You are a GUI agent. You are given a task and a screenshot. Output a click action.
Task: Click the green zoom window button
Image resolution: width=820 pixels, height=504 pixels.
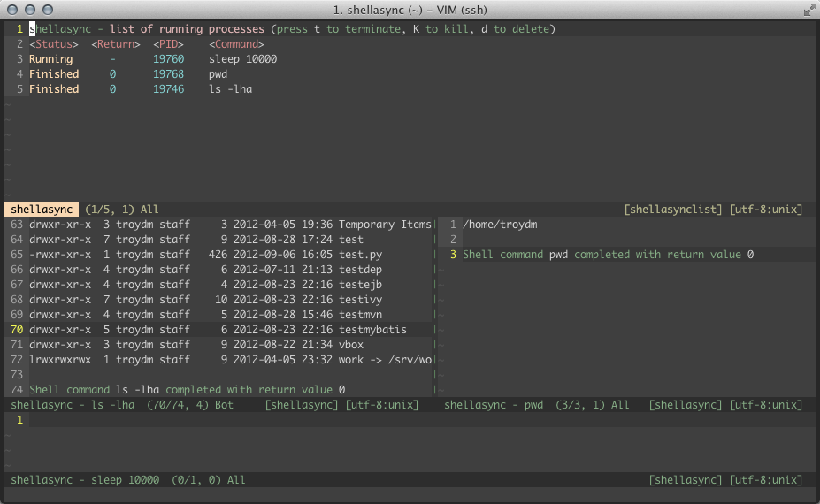[48, 10]
